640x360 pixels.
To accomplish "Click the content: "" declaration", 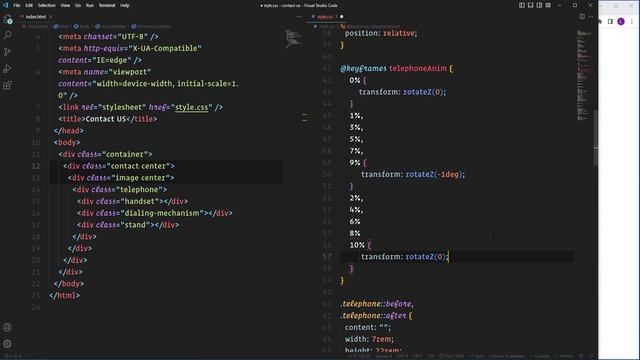I will pos(368,327).
